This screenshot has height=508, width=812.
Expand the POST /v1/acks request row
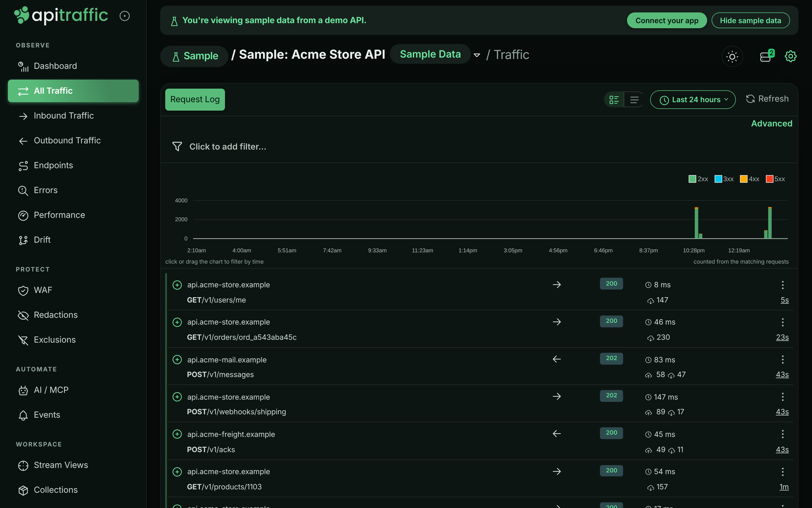[x=177, y=434]
